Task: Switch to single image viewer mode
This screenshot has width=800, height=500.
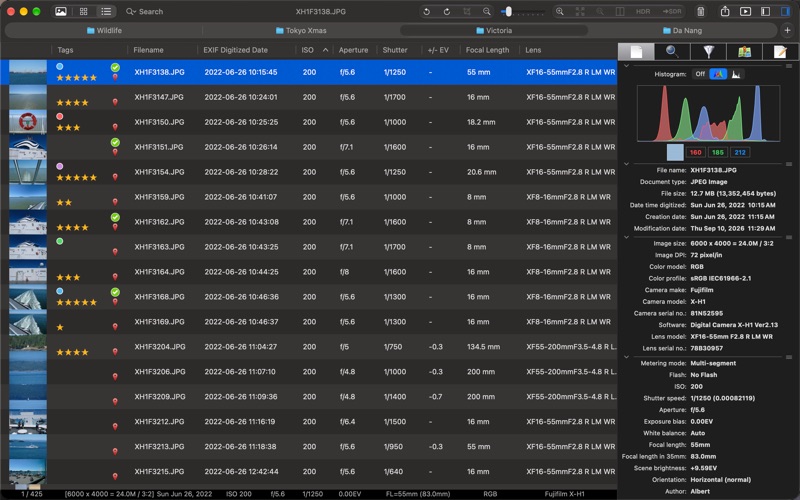Action: pos(61,11)
